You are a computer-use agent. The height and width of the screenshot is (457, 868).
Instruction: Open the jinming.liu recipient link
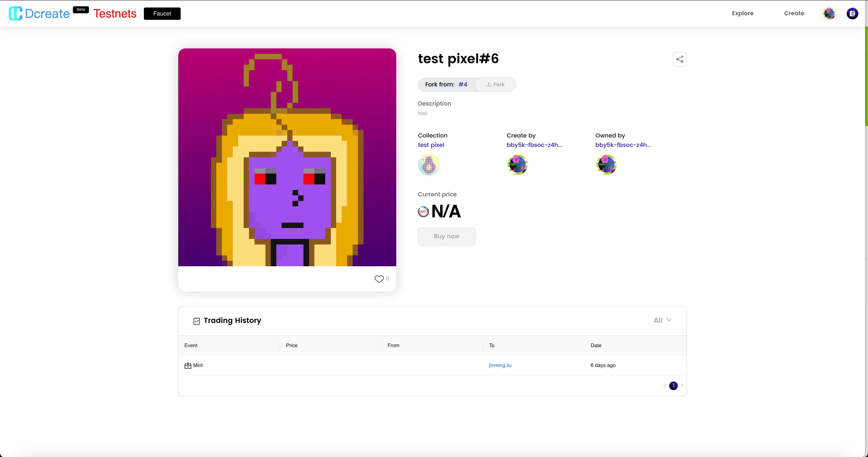pos(500,365)
